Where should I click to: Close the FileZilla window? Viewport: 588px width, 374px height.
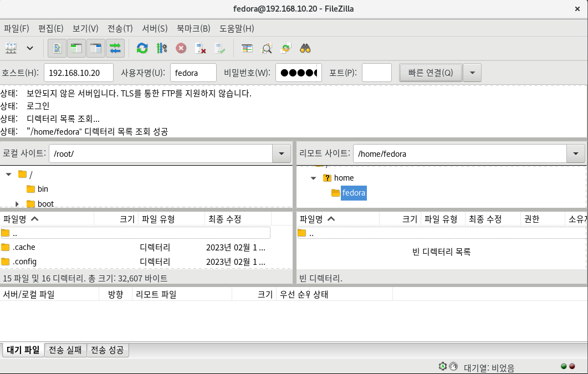577,9
